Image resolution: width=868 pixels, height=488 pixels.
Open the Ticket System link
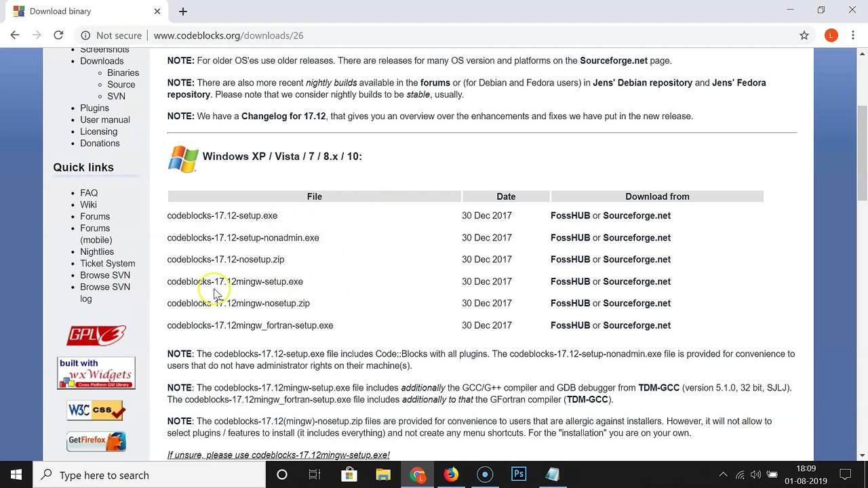point(107,264)
